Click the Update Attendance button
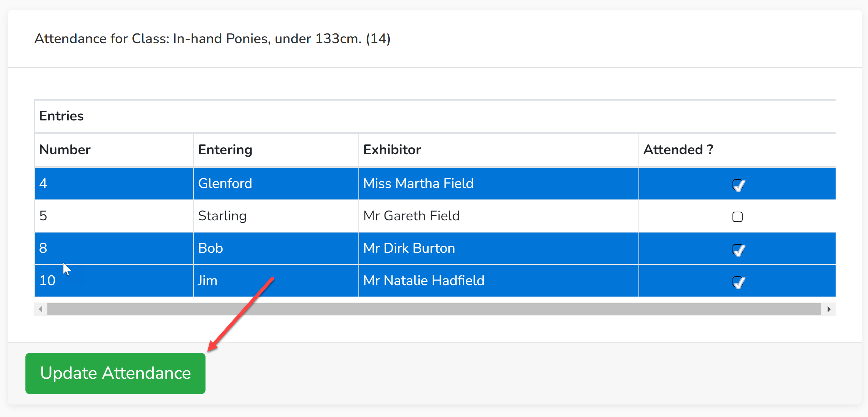This screenshot has height=417, width=868. tap(115, 373)
